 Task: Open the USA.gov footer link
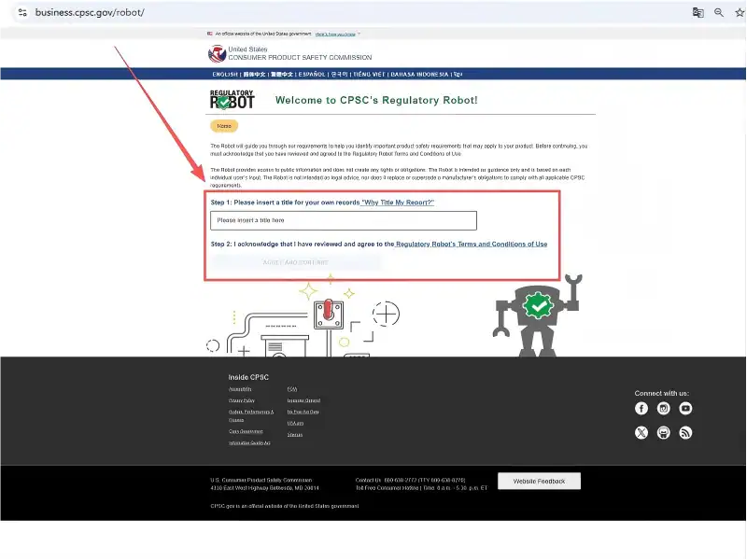(x=295, y=424)
